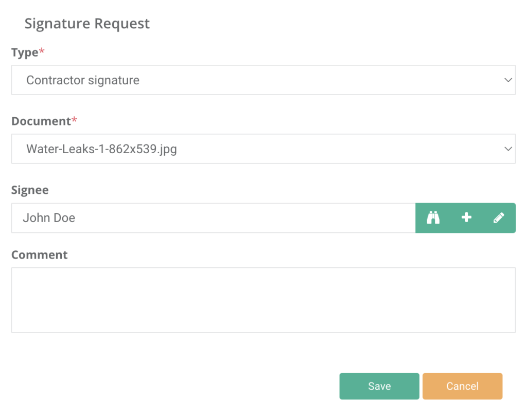
Task: Click the chevron arrow on the Type field
Action: click(508, 80)
